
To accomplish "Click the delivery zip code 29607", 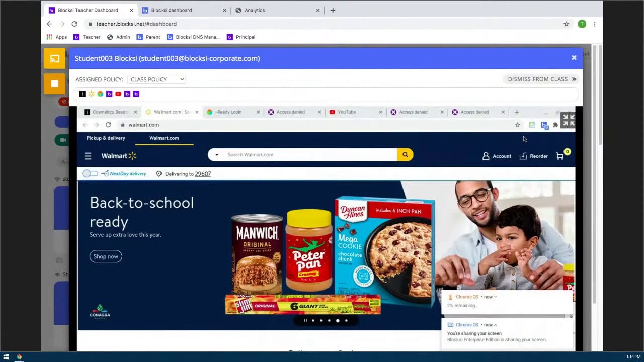I will pos(203,174).
